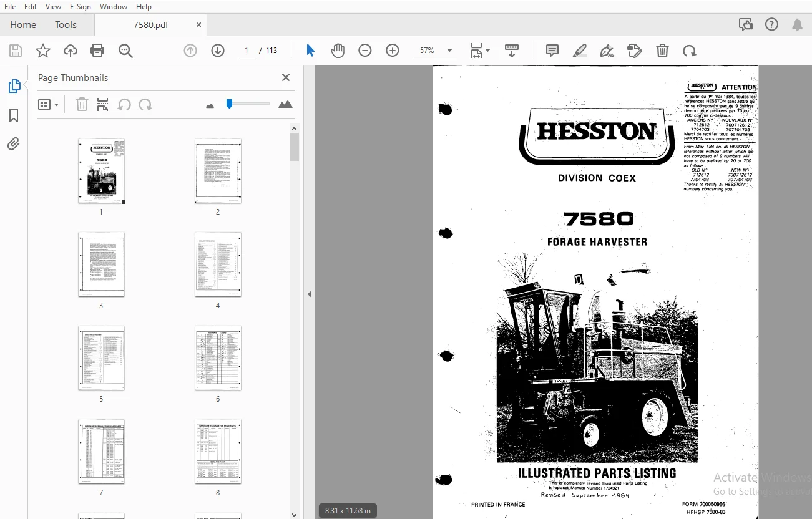This screenshot has width=812, height=519.
Task: Zoom in with the plus button
Action: tap(393, 51)
